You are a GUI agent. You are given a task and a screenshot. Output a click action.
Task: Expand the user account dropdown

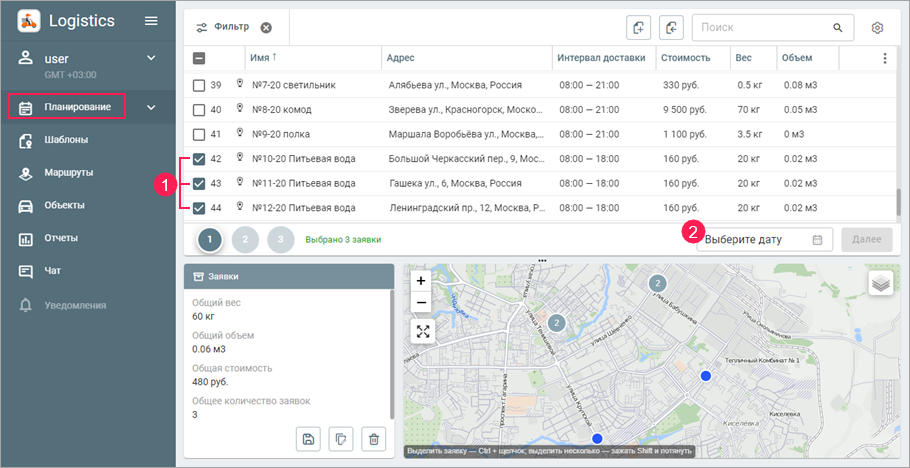(151, 58)
